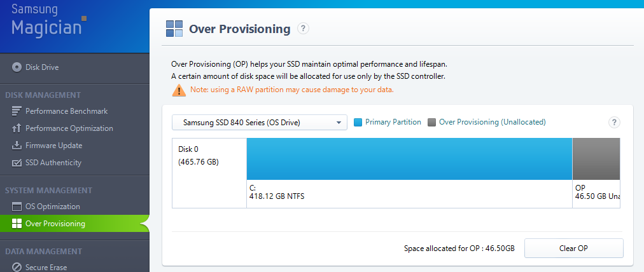Click the Disk Drive icon in sidebar
This screenshot has height=272, width=644.
(x=17, y=67)
